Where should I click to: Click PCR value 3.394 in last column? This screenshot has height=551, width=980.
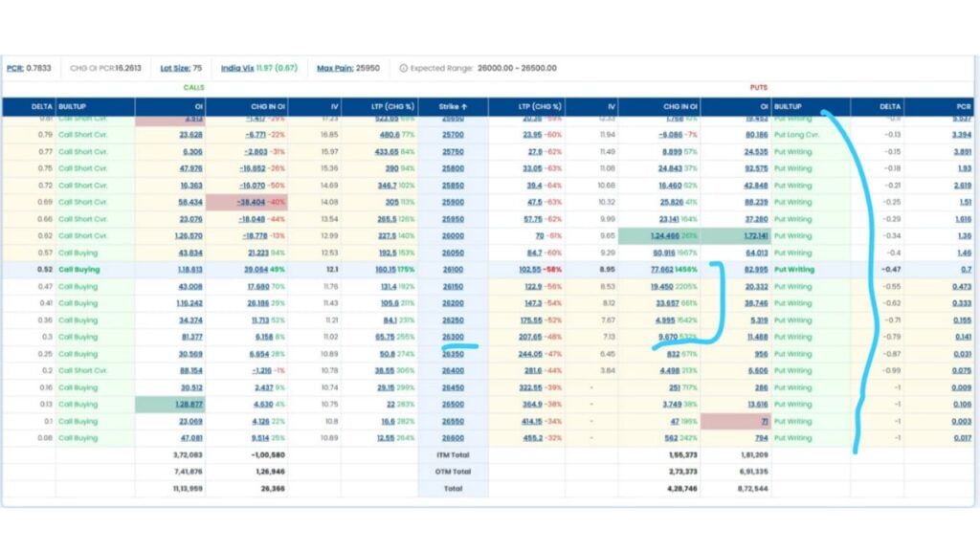click(x=962, y=135)
